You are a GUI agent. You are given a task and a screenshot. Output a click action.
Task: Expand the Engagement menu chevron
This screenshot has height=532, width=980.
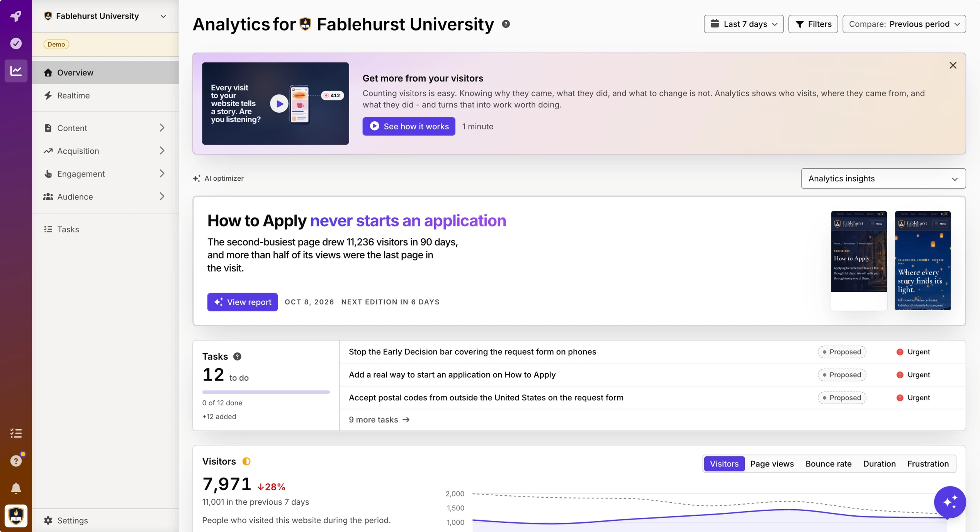(161, 174)
